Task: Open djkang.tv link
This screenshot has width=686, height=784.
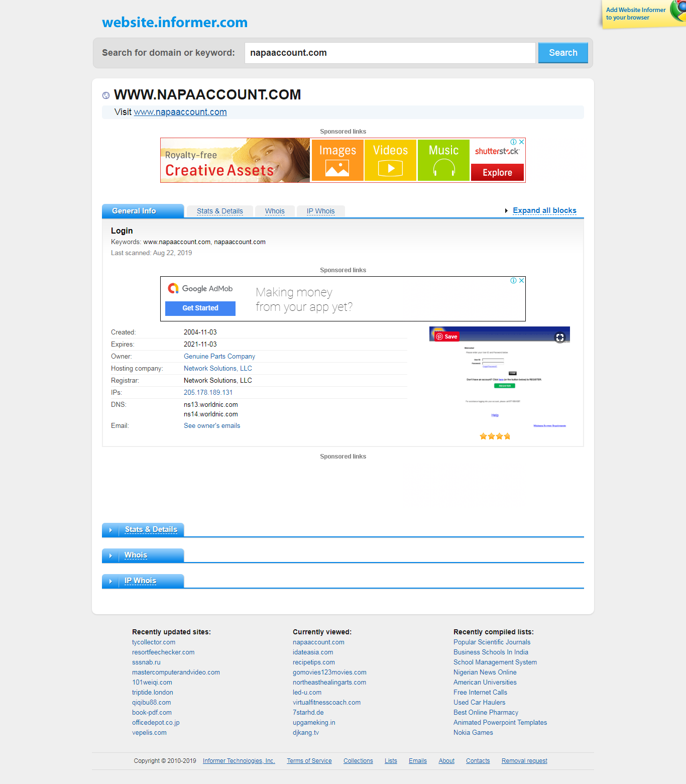Action: [x=306, y=733]
